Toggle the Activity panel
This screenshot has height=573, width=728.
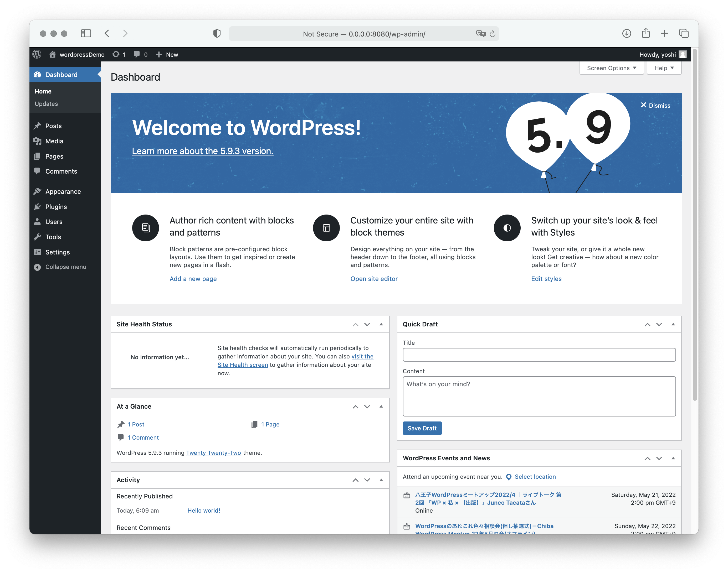pyautogui.click(x=381, y=480)
